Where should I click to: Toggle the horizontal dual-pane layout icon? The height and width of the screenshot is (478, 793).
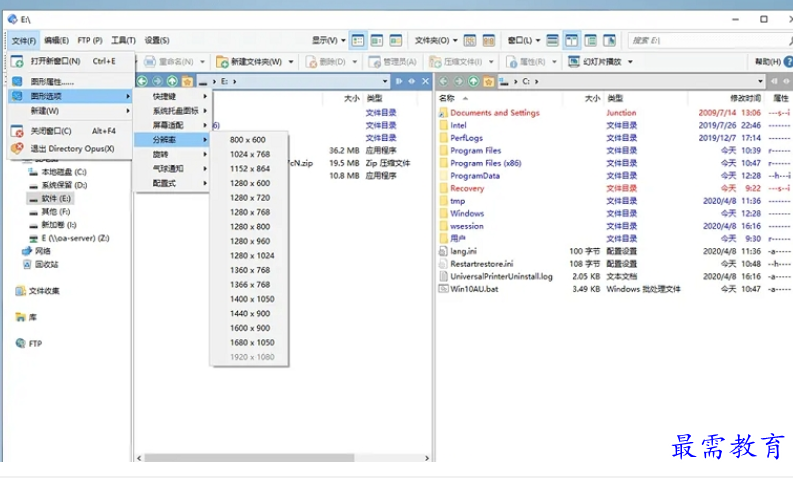coord(553,40)
